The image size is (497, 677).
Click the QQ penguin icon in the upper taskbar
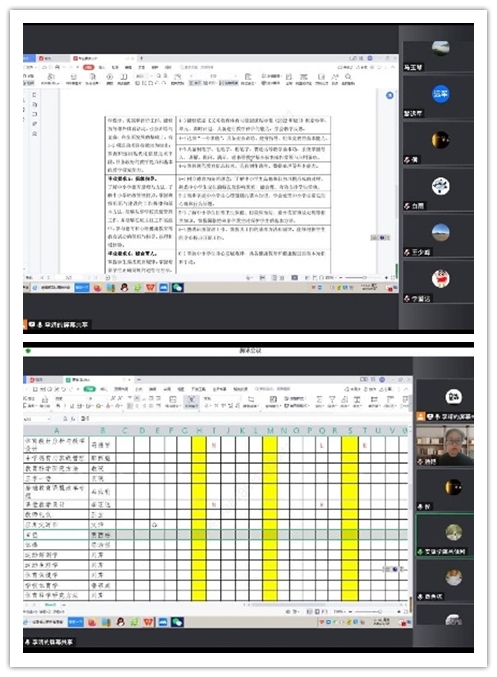click(124, 288)
